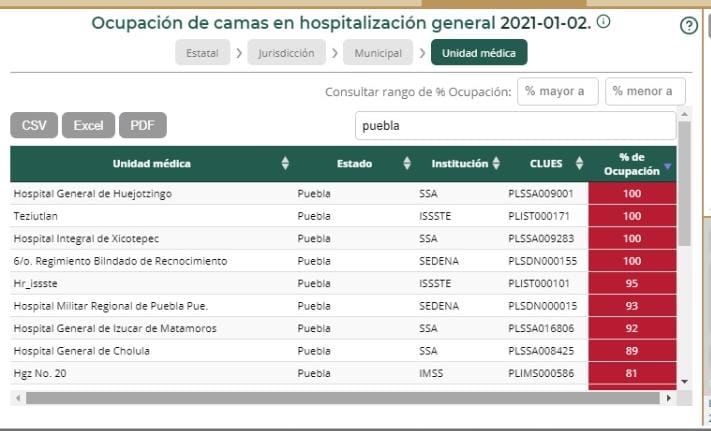Open the info icon beside the title
This screenshot has height=431, width=711.
pos(604,22)
